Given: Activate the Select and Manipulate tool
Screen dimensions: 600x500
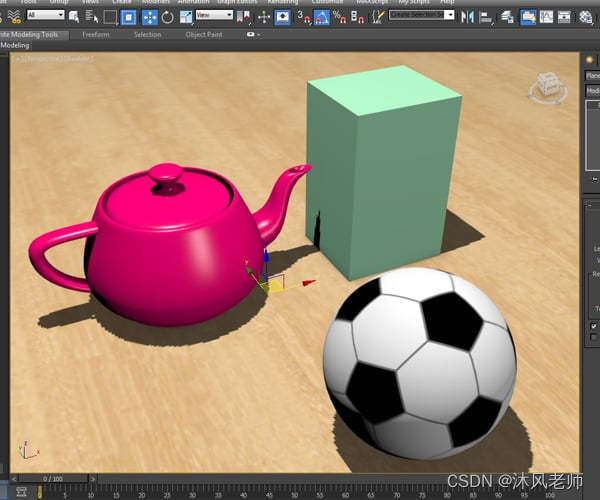Looking at the screenshot, I should tap(264, 17).
